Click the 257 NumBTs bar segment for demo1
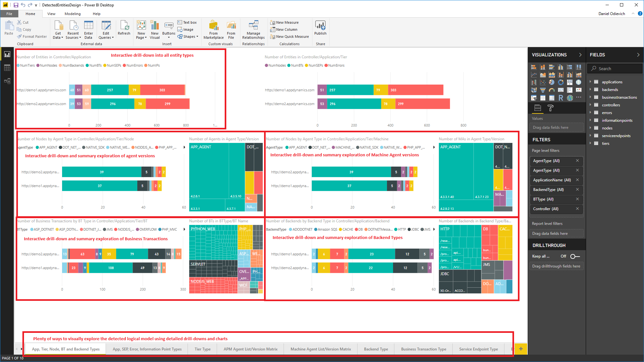This screenshot has width=644, height=362. 110,90
